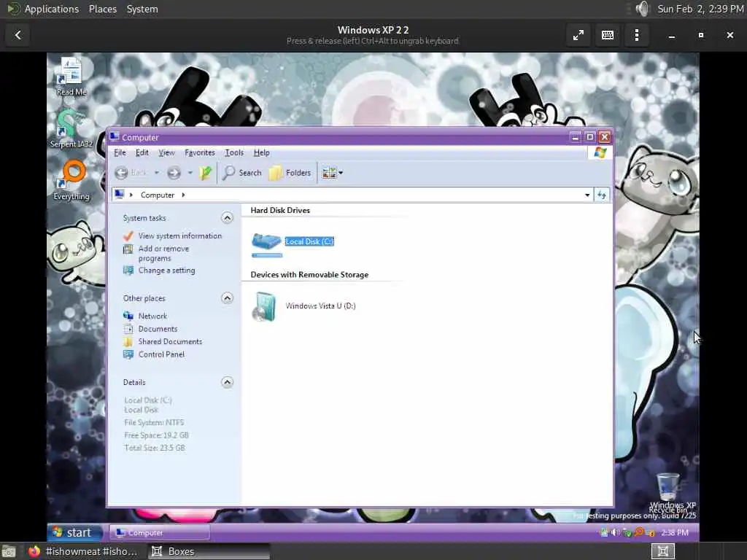Select Windows Vista U (D:) disc icon

(264, 306)
